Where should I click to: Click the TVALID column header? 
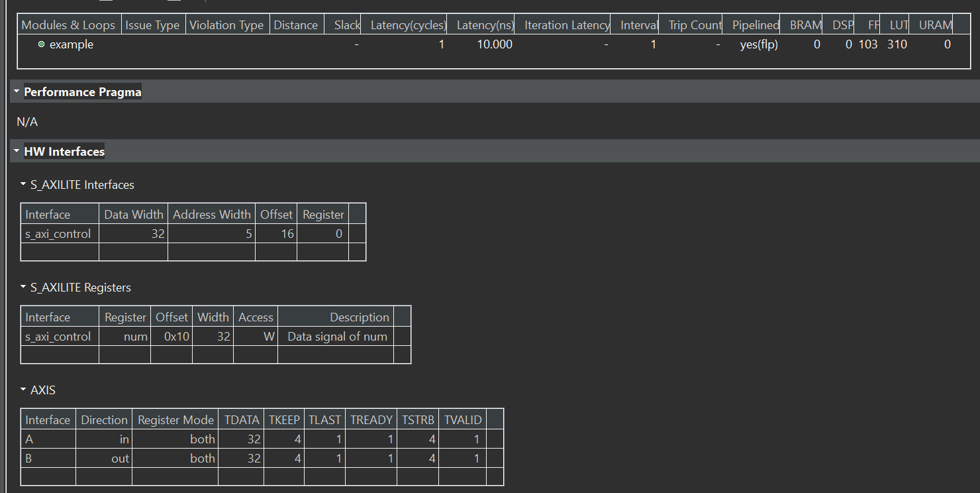(463, 419)
